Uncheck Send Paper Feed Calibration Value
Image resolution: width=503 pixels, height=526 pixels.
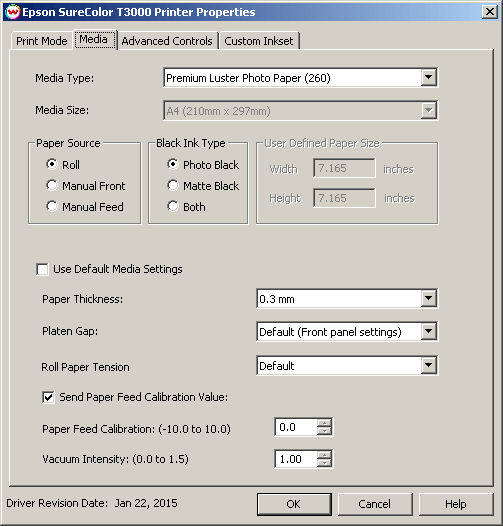pos(48,398)
